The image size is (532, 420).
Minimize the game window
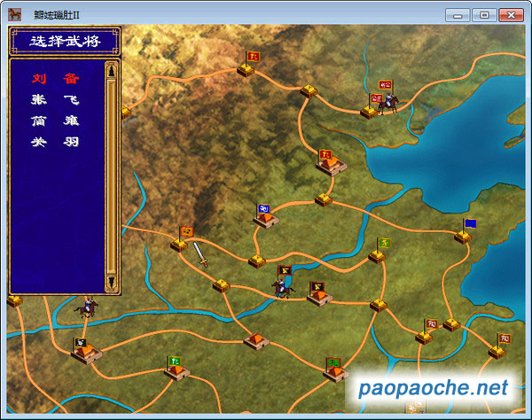(458, 15)
